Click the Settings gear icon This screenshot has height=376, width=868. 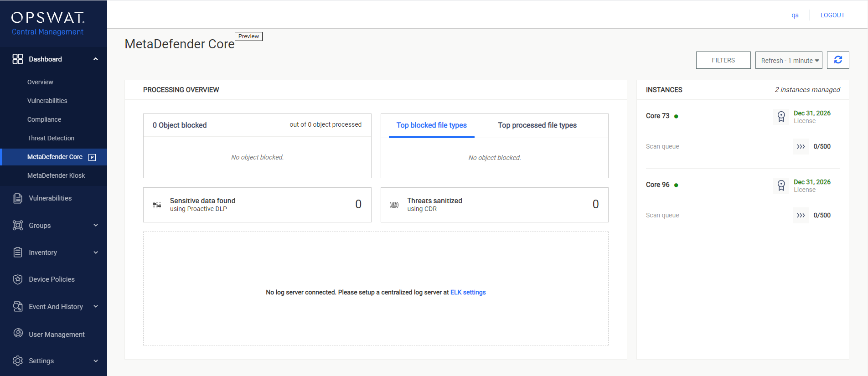pyautogui.click(x=18, y=361)
